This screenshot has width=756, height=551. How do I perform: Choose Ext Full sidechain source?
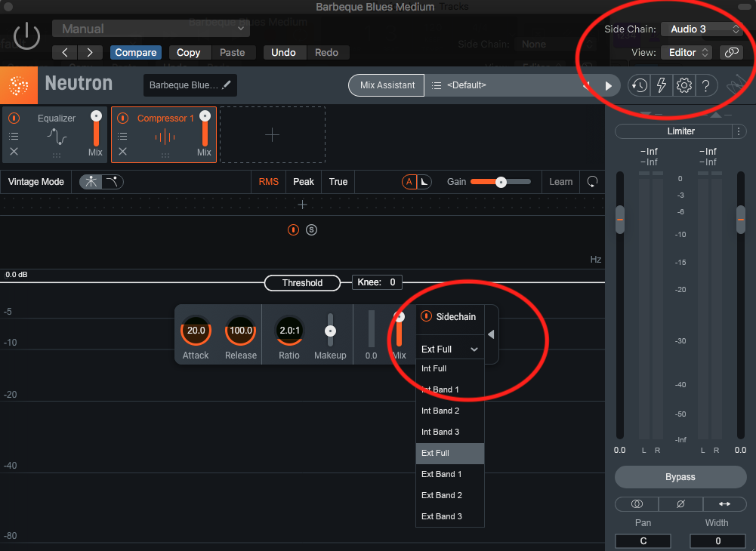point(450,453)
